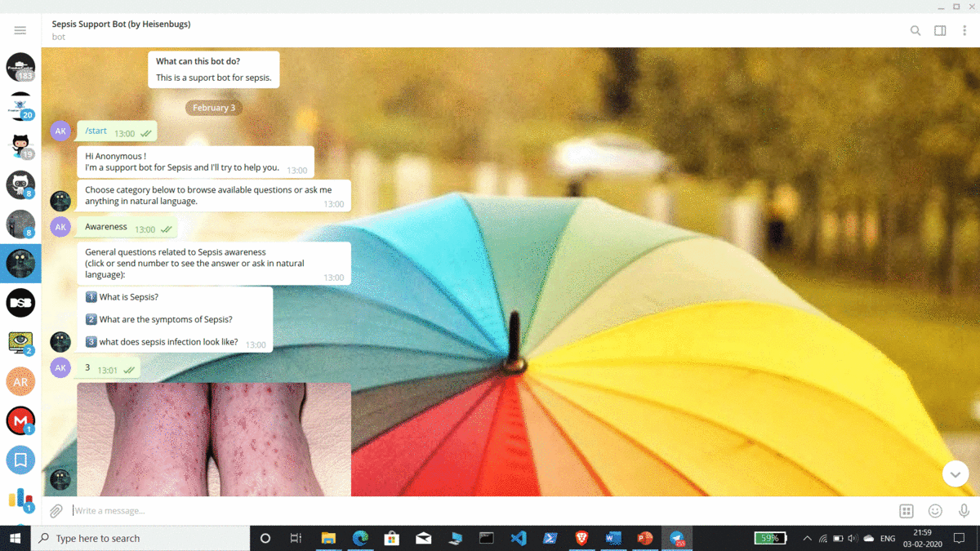This screenshot has width=980, height=551.
Task: Click the Windows taskbar search box
Action: tap(140, 538)
